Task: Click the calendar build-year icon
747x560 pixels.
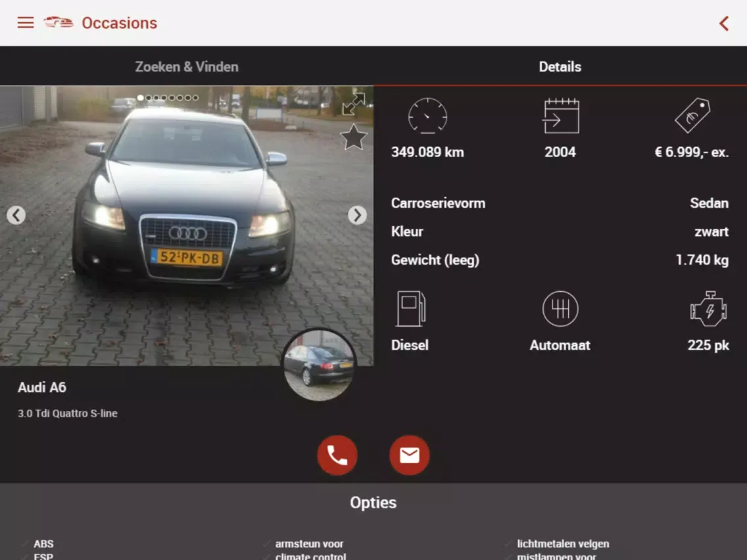Action: pyautogui.click(x=561, y=116)
